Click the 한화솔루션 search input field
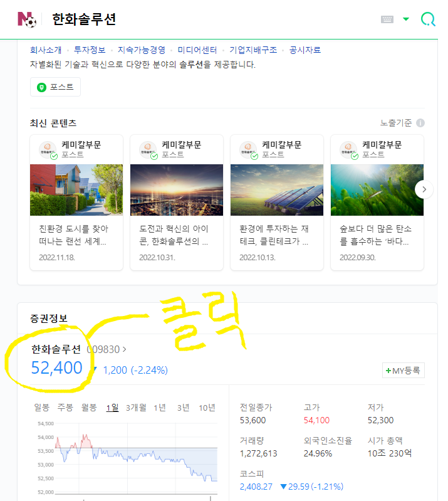This screenshot has height=501, width=448. tap(211, 19)
